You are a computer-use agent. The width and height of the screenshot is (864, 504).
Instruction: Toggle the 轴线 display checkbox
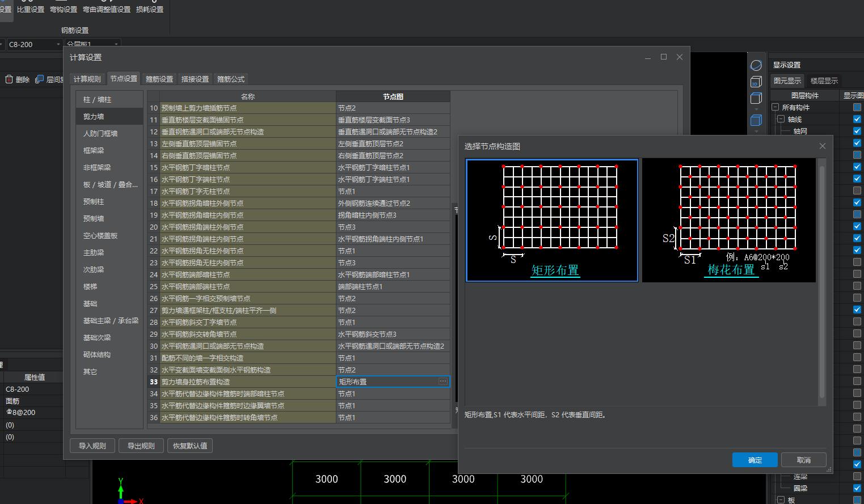(857, 119)
